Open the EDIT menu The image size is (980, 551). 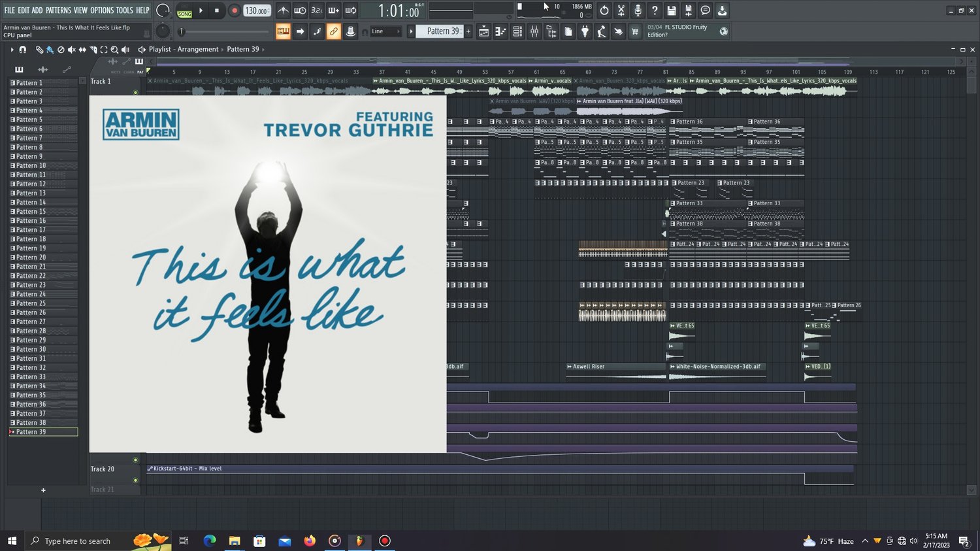[23, 10]
